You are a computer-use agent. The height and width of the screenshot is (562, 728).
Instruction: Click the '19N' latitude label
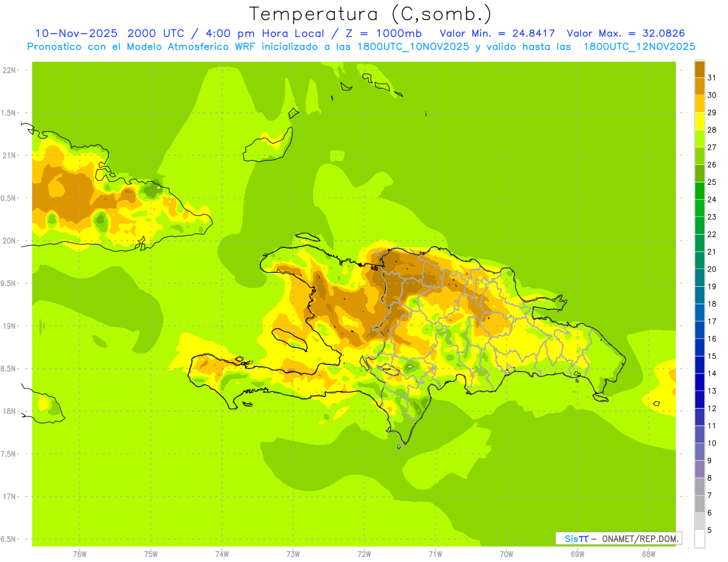10,326
